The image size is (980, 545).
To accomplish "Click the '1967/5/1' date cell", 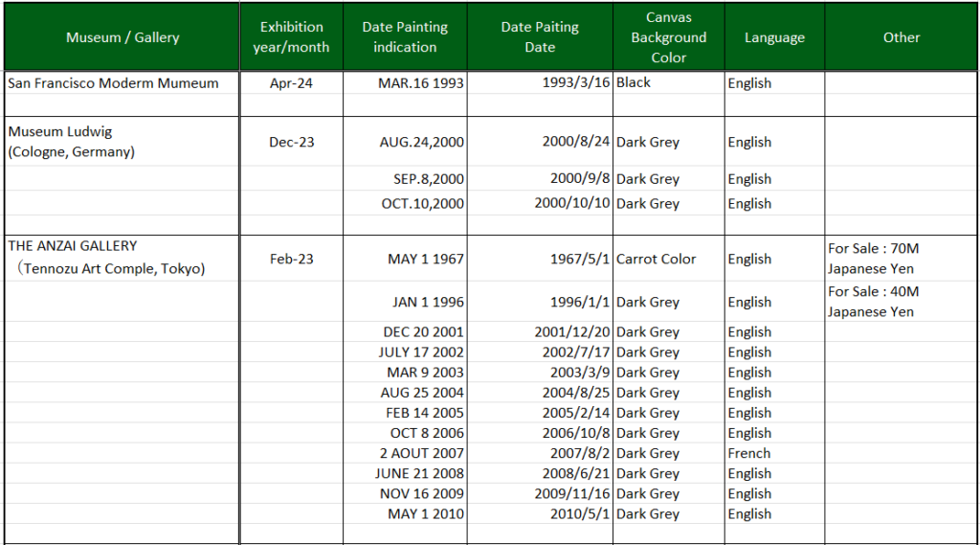I will (x=540, y=259).
